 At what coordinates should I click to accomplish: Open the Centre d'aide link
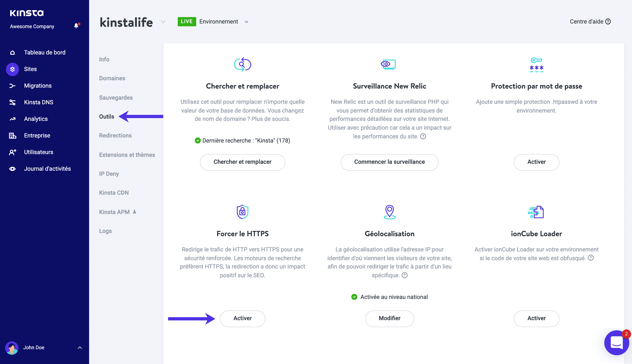(590, 21)
